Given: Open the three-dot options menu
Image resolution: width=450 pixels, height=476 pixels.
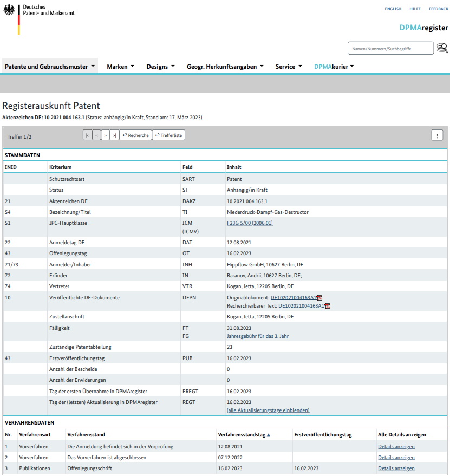Looking at the screenshot, I should [437, 135].
